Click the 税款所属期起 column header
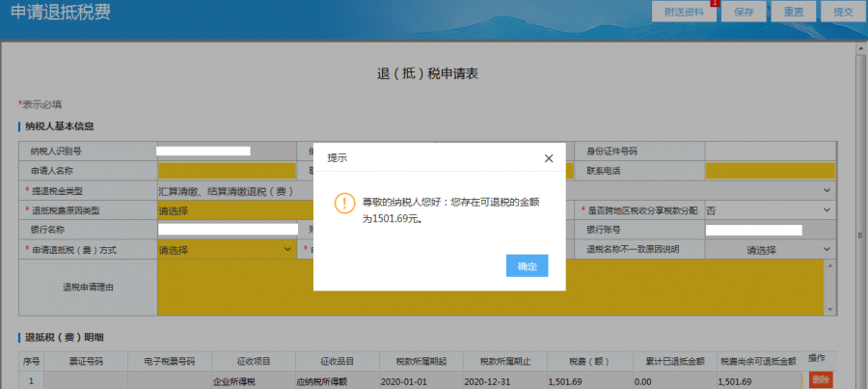This screenshot has width=868, height=389. (421, 361)
